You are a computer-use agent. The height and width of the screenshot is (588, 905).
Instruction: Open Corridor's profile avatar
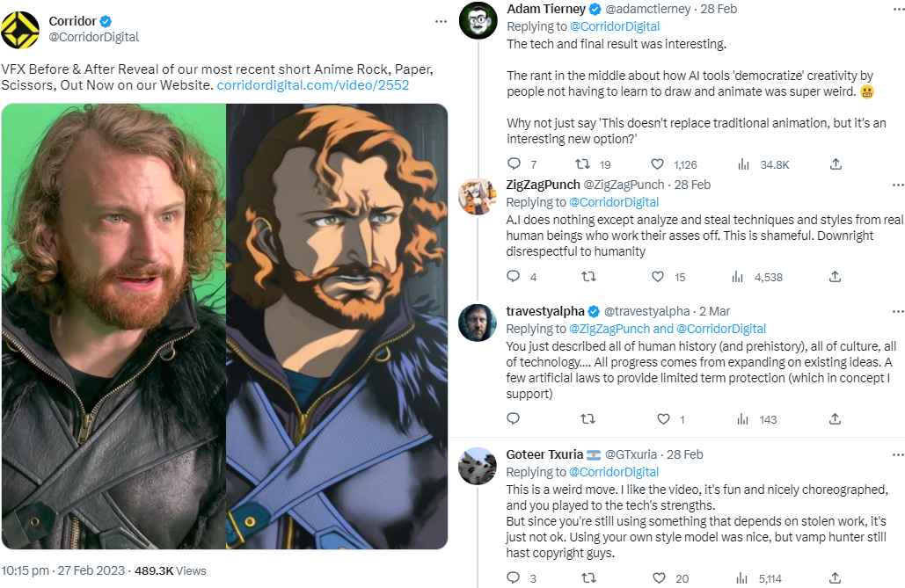tap(20, 29)
